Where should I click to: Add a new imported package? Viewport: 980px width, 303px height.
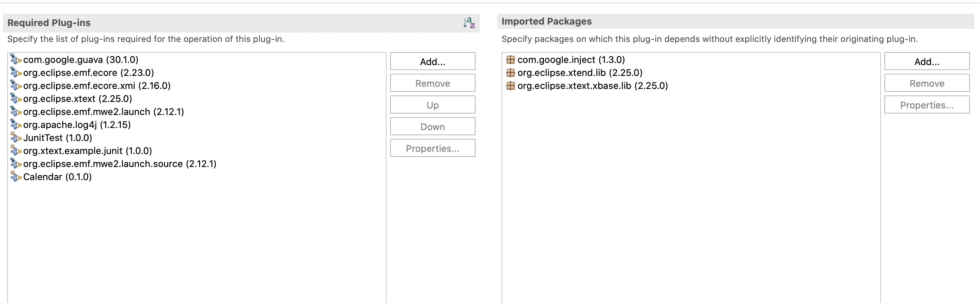[927, 61]
